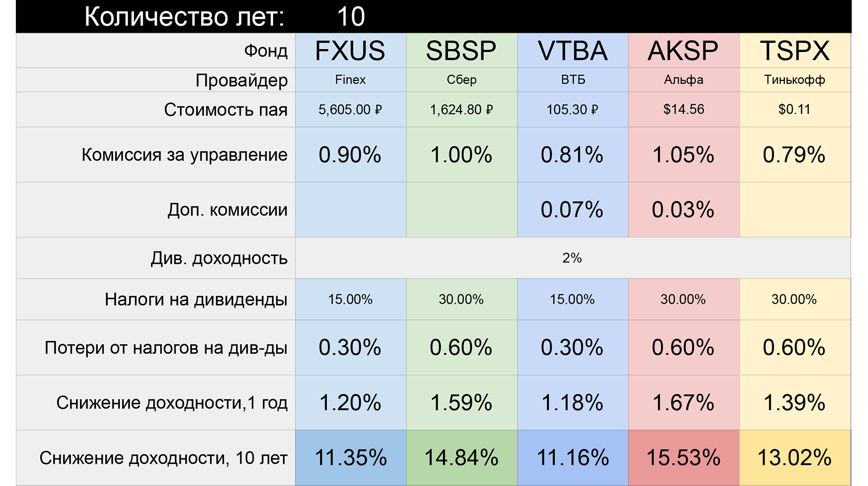Click the Тинькофф provider cell
The width and height of the screenshot is (868, 486).
pyautogui.click(x=794, y=80)
